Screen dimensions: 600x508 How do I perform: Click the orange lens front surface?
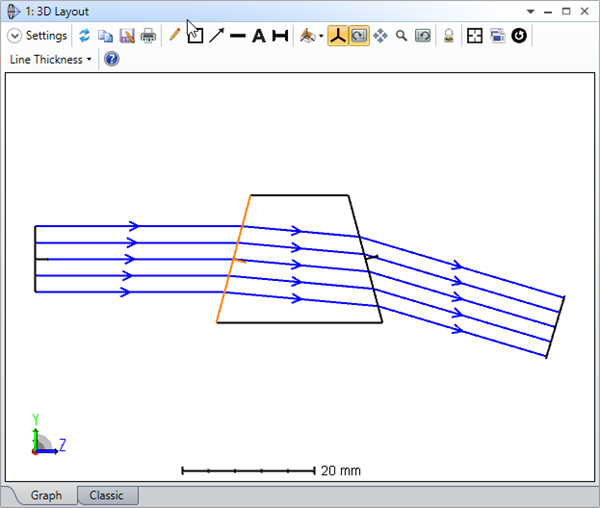[x=232, y=260]
